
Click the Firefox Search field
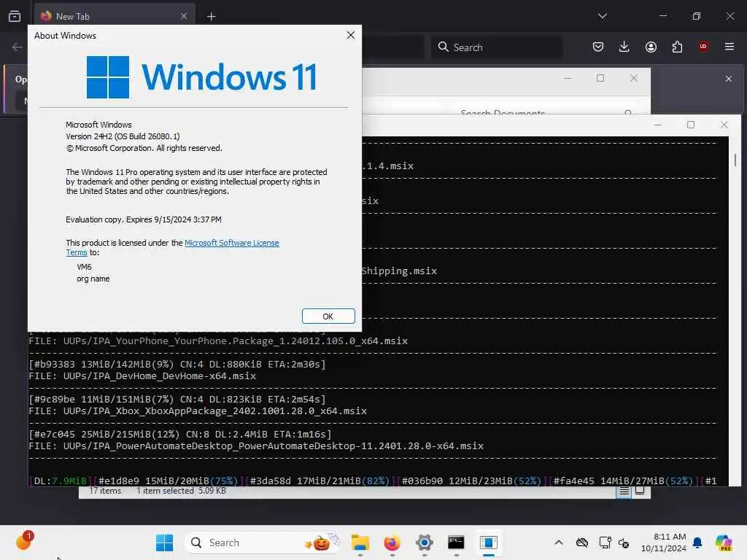[x=497, y=47]
